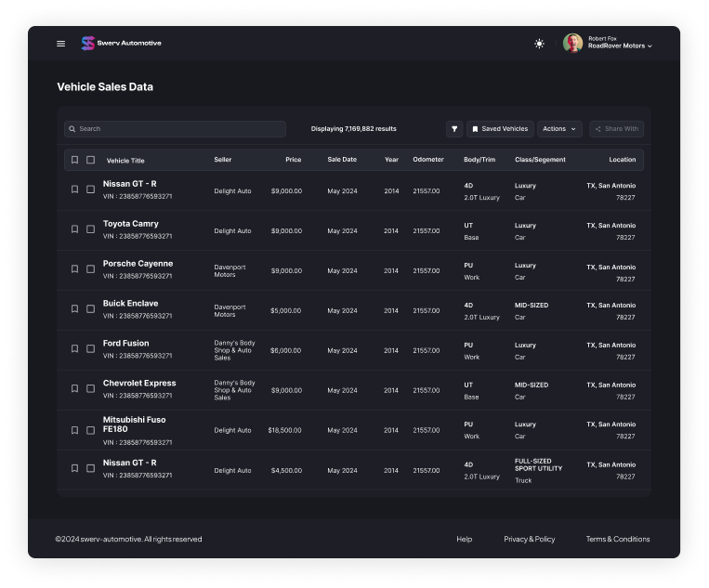Open Porsche Cayenne vehicle title

138,264
